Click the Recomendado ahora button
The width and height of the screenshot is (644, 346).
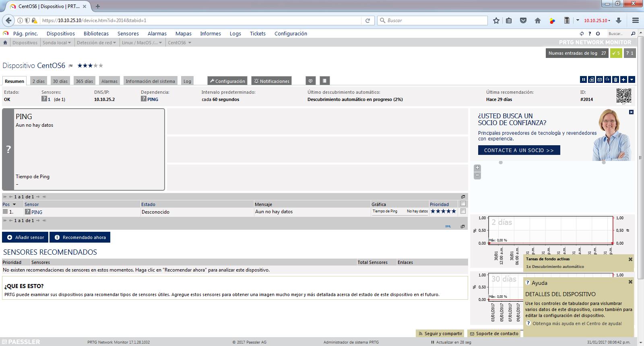pyautogui.click(x=80, y=237)
